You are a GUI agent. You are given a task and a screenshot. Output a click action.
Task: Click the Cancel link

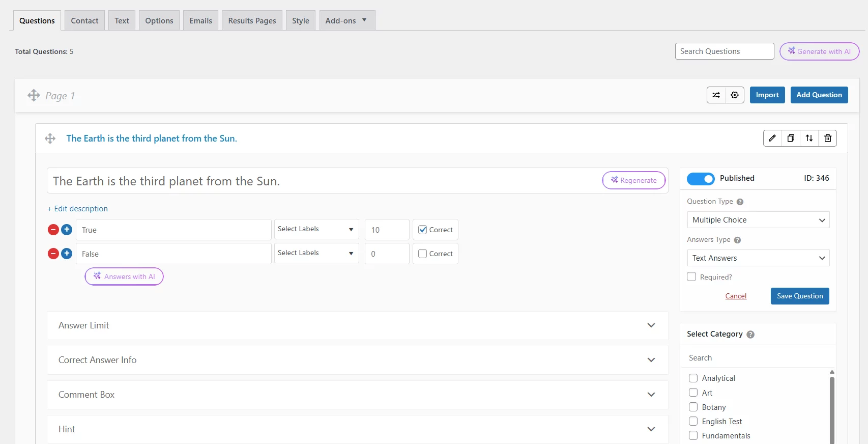(x=736, y=296)
